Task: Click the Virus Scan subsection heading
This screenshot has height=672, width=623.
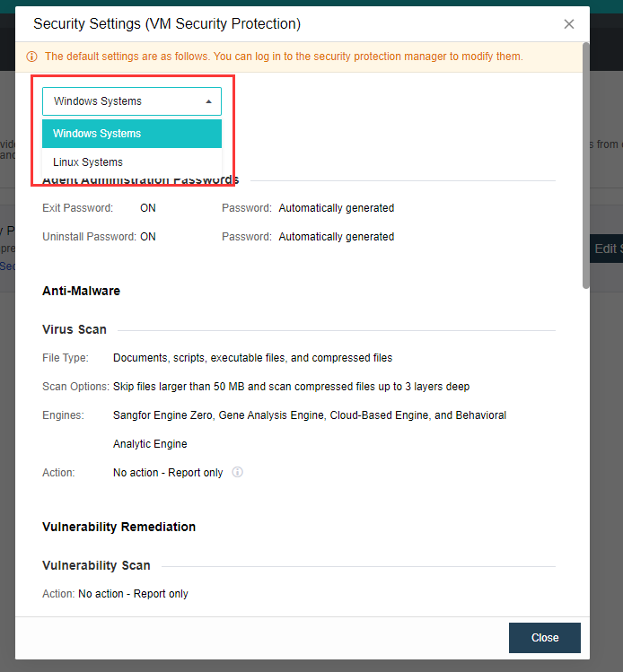Action: (x=75, y=329)
